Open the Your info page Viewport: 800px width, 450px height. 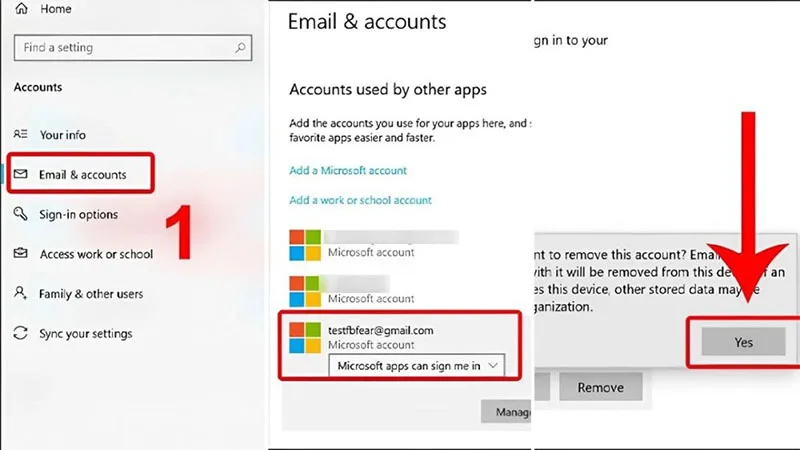point(63,135)
